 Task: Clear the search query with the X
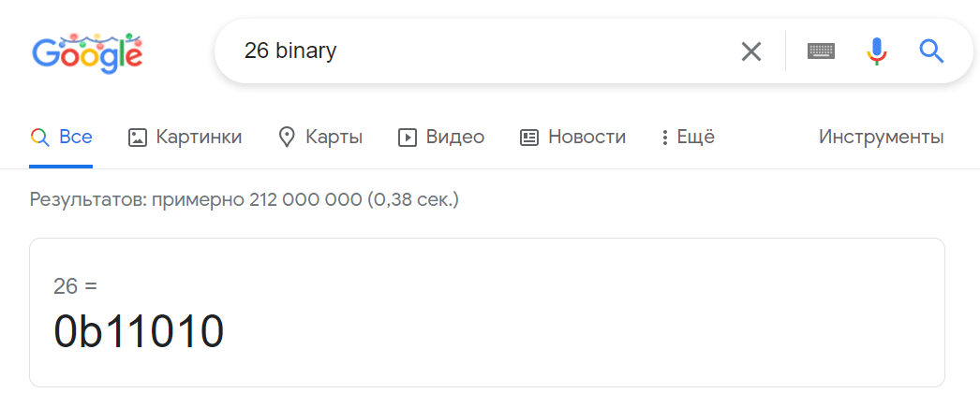click(751, 51)
